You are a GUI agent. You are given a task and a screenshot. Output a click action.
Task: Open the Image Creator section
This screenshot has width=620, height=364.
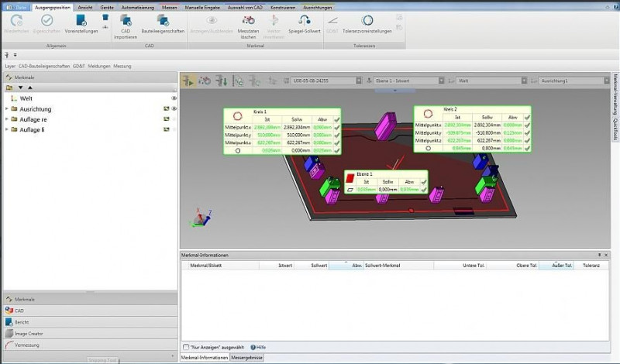click(90, 334)
